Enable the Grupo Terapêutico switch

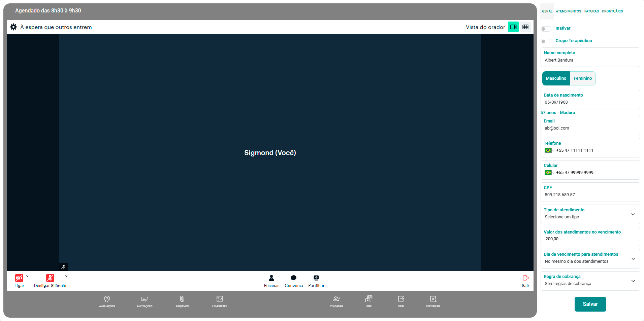(546, 41)
